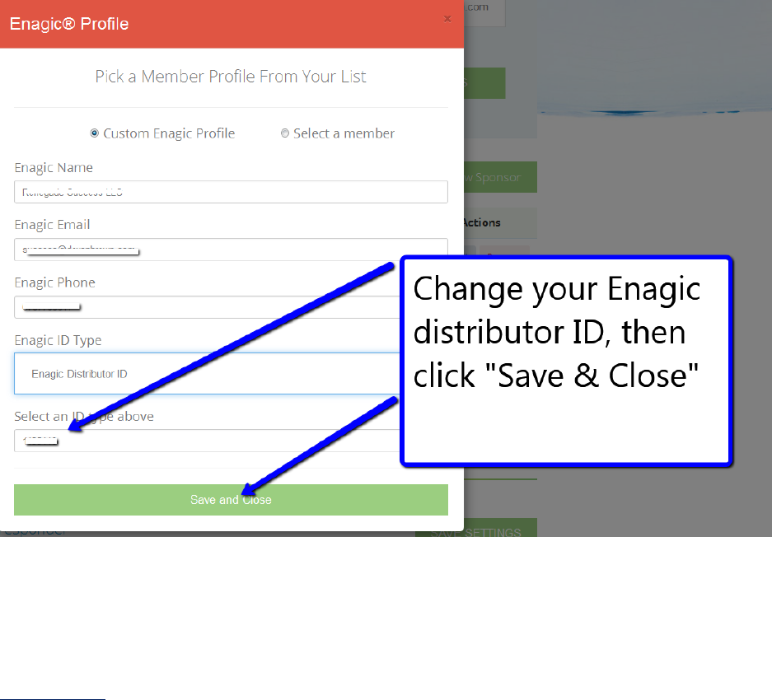
Task: Click the Save and Close button
Action: (x=231, y=500)
